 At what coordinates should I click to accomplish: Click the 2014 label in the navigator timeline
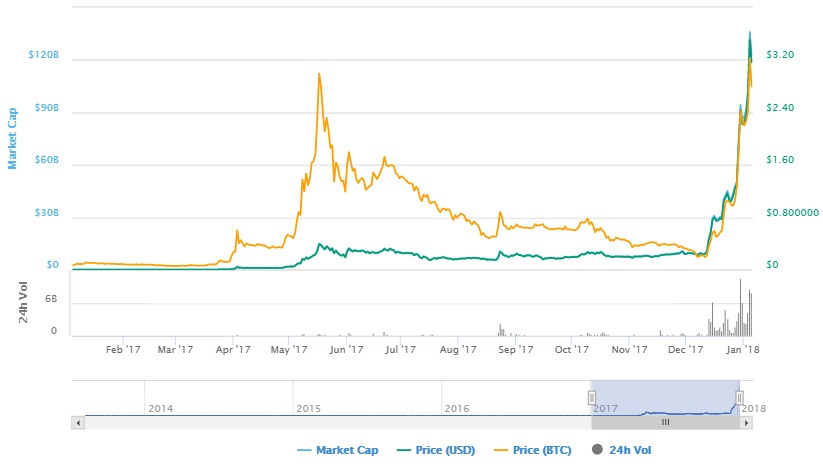click(x=160, y=408)
